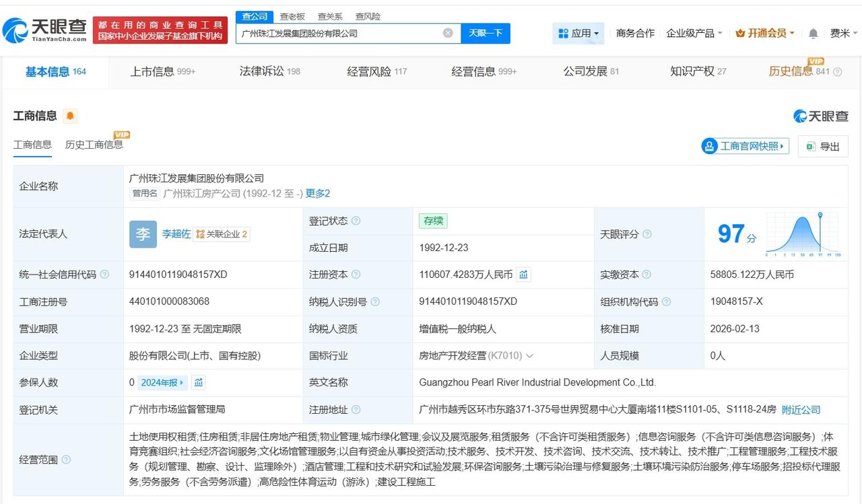
Task: Click the notification bell in top bar
Action: point(814,34)
